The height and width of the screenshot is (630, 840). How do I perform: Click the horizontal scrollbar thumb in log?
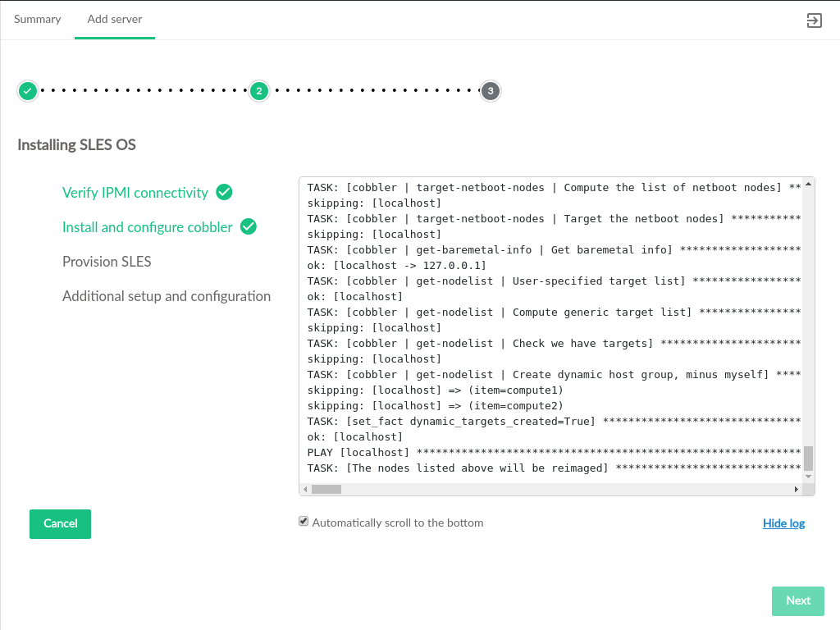(326, 489)
